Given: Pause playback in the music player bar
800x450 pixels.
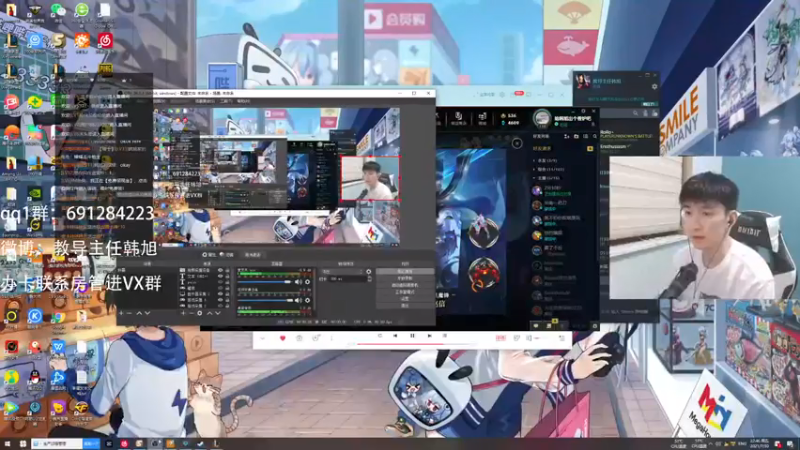Looking at the screenshot, I should click(x=412, y=336).
